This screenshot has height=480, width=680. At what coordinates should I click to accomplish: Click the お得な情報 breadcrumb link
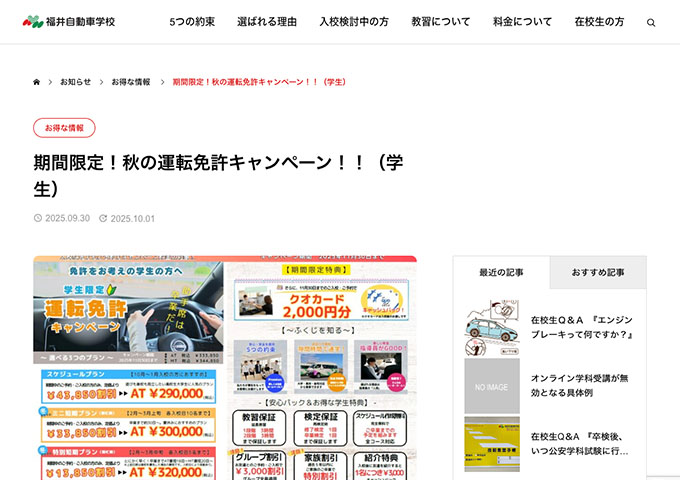131,82
